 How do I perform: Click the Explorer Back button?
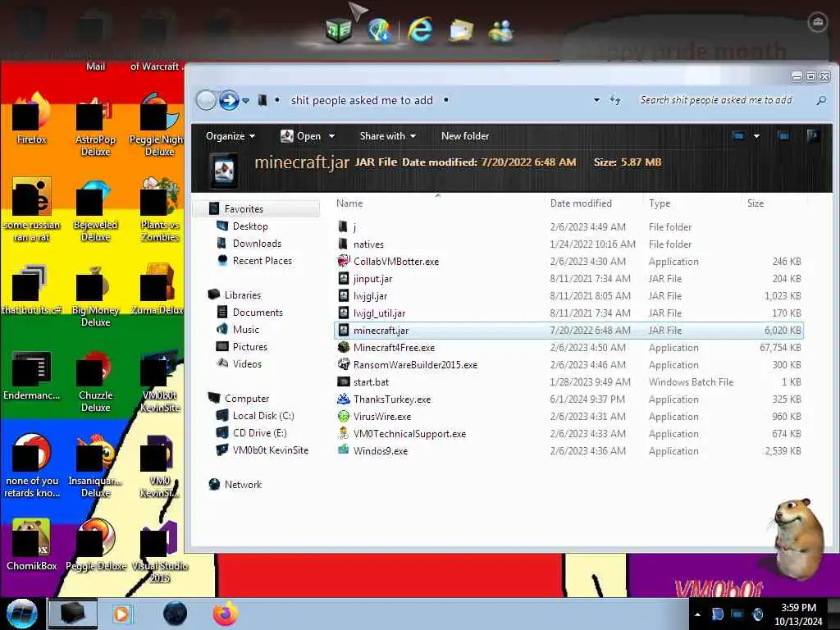(x=206, y=100)
